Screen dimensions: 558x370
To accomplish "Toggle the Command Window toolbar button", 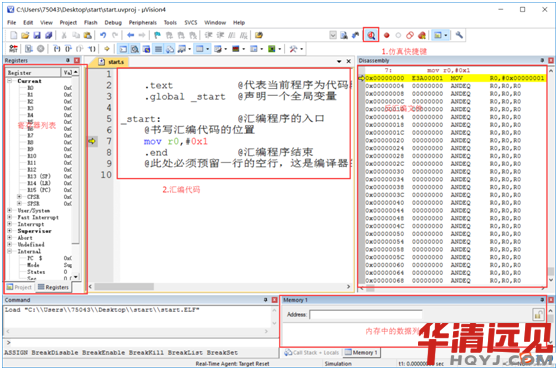I will coord(123,49).
